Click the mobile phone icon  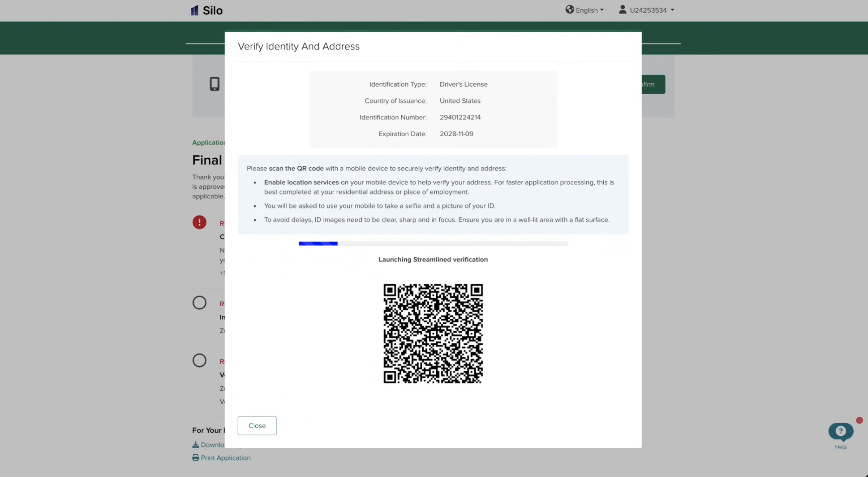tap(215, 84)
